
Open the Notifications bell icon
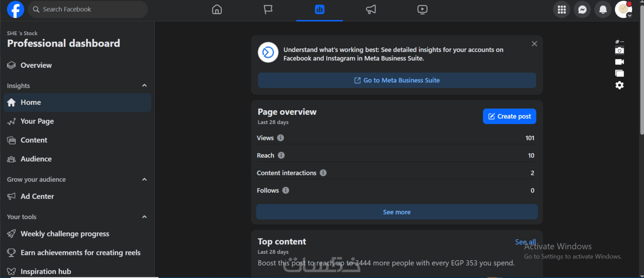[x=603, y=9]
